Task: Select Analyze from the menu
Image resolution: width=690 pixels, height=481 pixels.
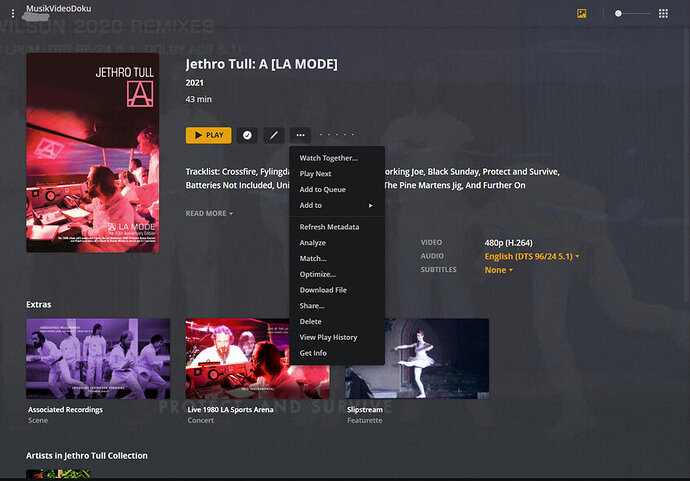Action: pyautogui.click(x=337, y=243)
